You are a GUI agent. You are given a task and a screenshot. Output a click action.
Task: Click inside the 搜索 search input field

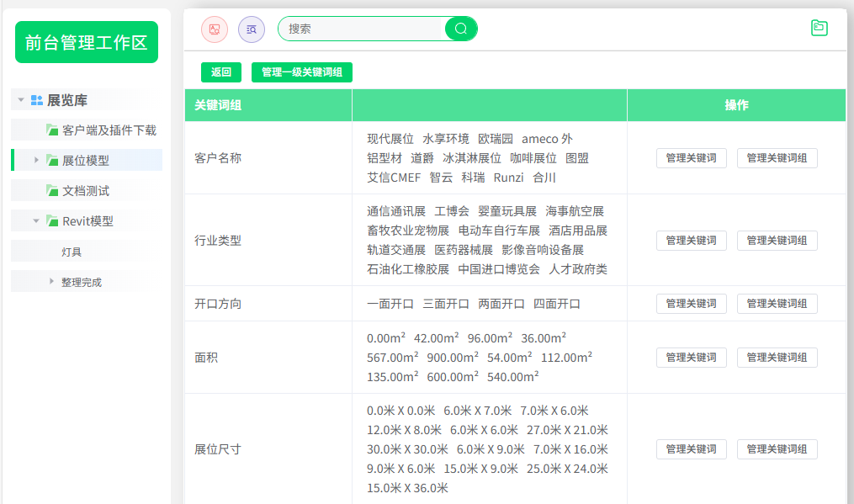coord(362,29)
